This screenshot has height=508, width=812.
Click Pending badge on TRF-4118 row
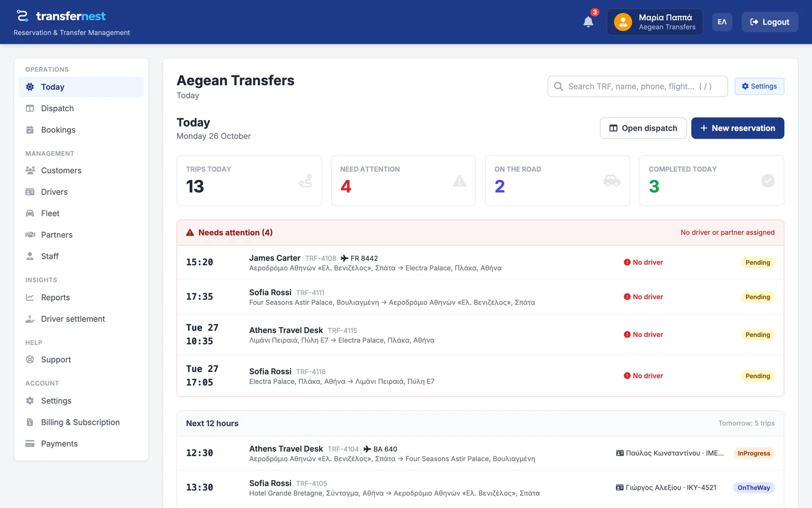point(758,376)
